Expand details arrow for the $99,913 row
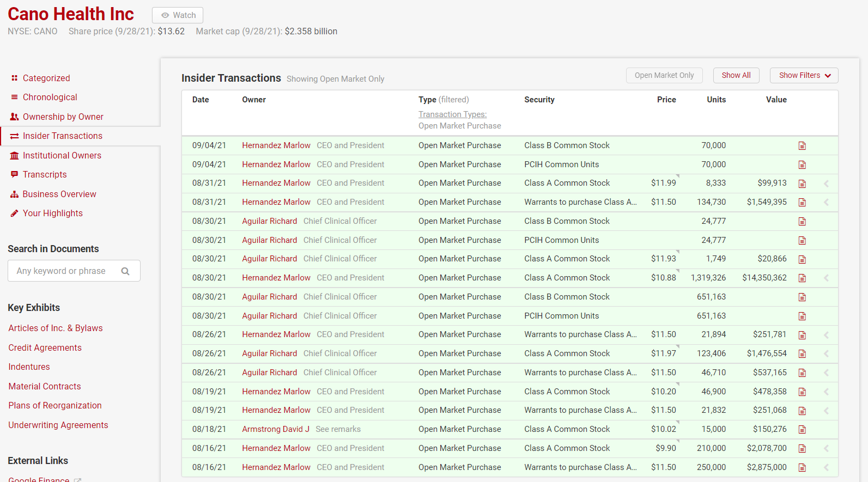This screenshot has width=868, height=482. 826,184
